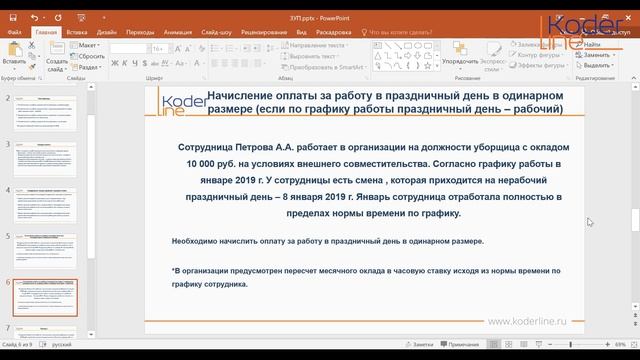Click the New Slide icon
The height and width of the screenshot is (360, 640).
(x=57, y=49)
